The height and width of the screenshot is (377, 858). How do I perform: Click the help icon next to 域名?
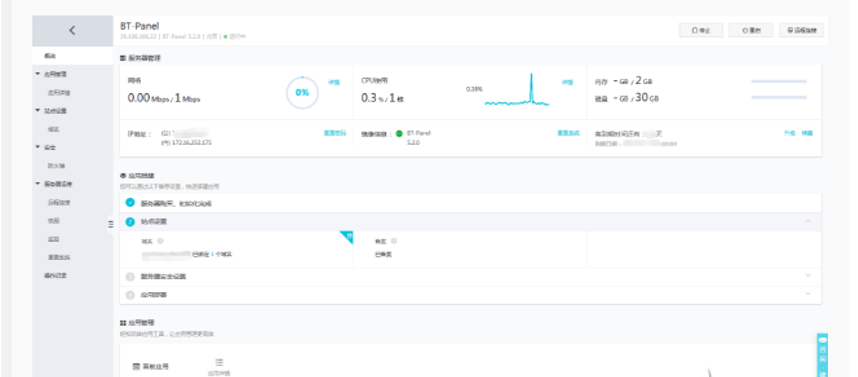point(161,240)
